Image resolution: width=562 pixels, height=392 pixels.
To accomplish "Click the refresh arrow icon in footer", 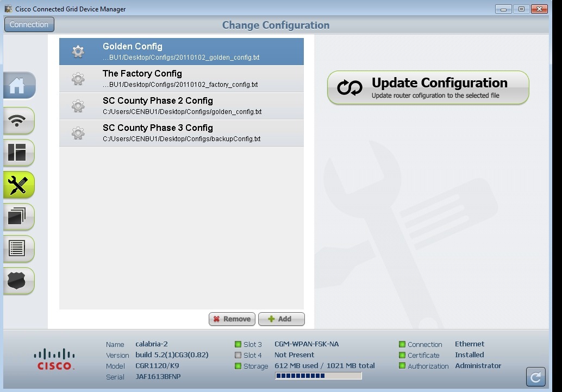I will pos(535,377).
